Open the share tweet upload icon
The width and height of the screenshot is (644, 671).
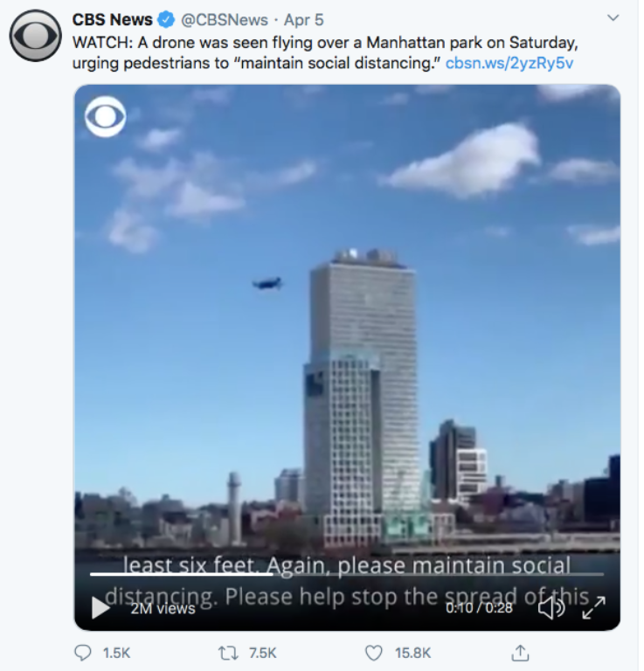point(520,653)
